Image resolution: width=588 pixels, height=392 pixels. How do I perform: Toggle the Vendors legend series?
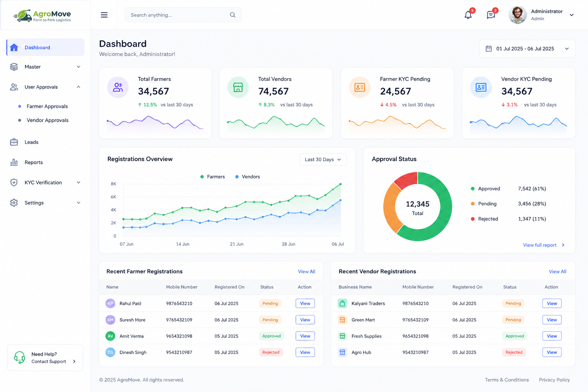coord(247,176)
